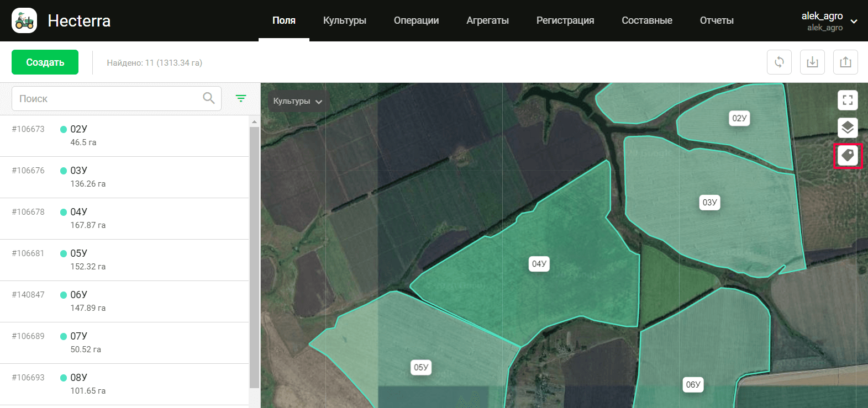Click the Hecterra tractor logo

[x=24, y=20]
